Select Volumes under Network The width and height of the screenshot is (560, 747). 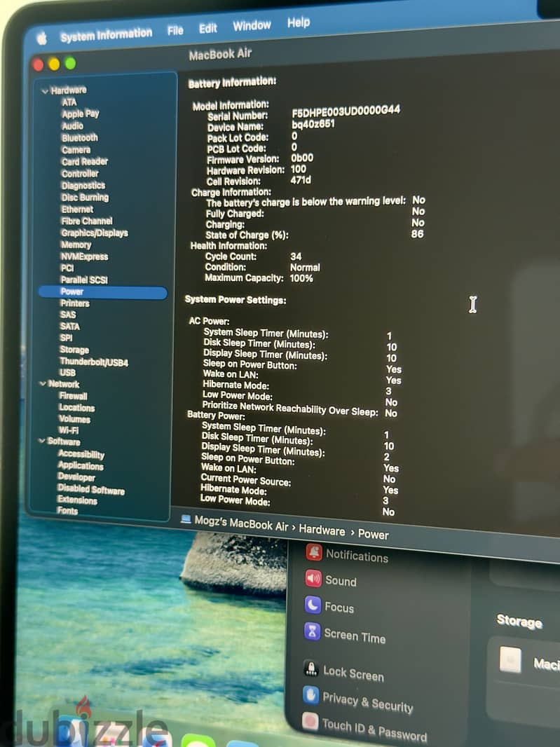pyautogui.click(x=74, y=419)
